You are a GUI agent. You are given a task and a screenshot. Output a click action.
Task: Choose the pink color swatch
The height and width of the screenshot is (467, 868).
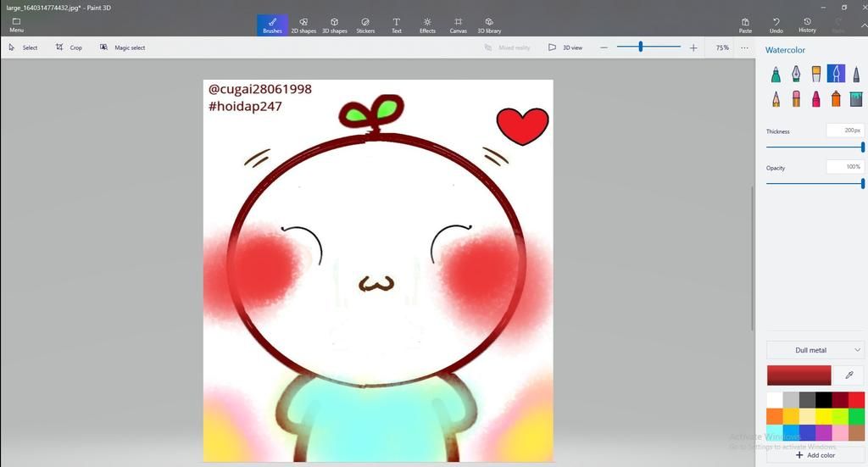click(840, 432)
